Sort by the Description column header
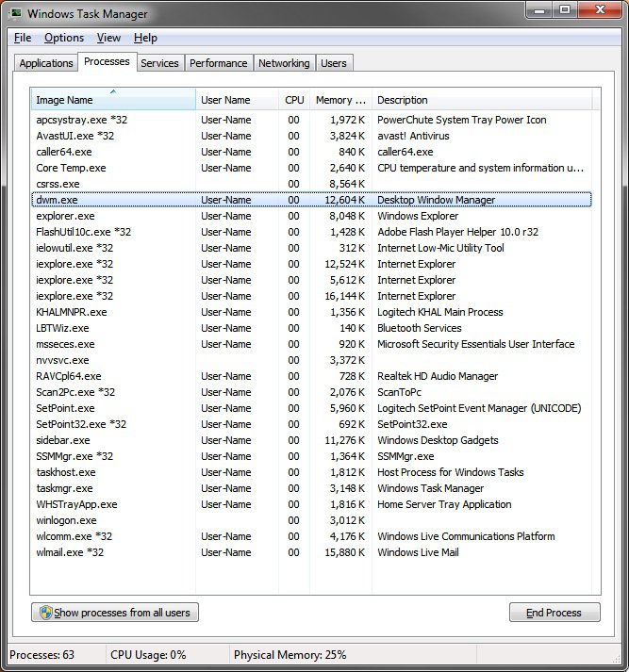This screenshot has height=672, width=629. click(482, 99)
